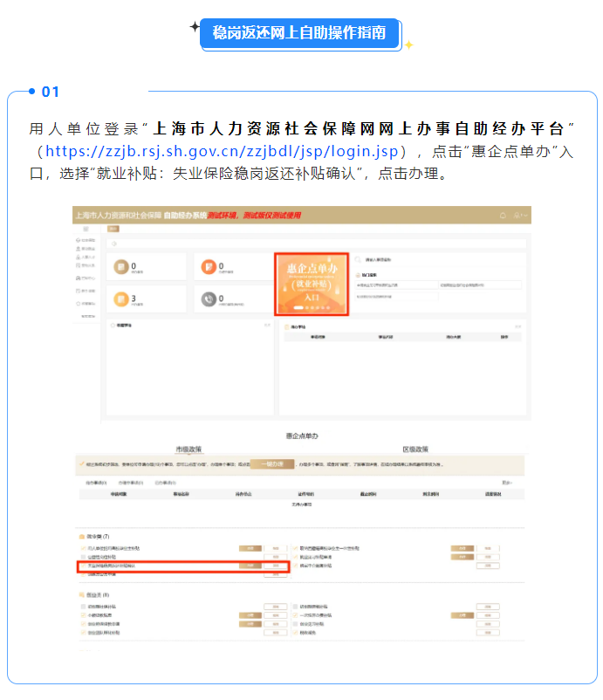Viewport: 603px width, 700px height.
Task: Switch to the 市级政策 tab
Action: [188, 450]
